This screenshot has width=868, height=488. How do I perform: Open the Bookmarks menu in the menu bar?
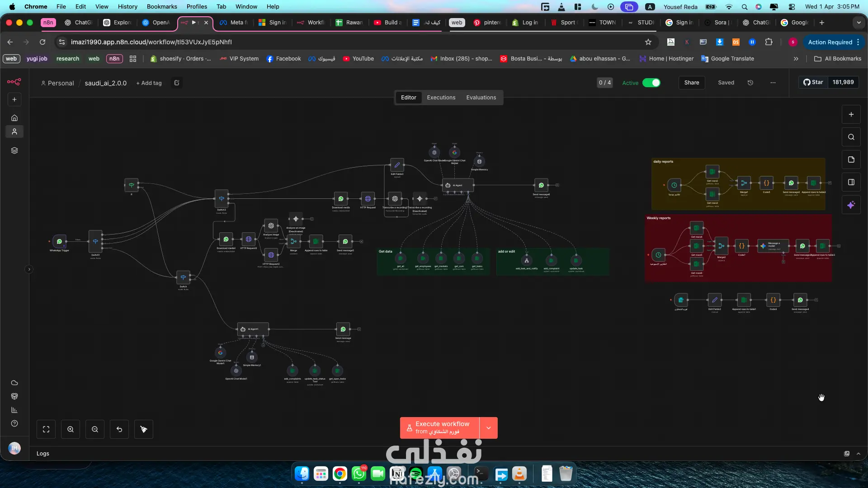click(162, 7)
